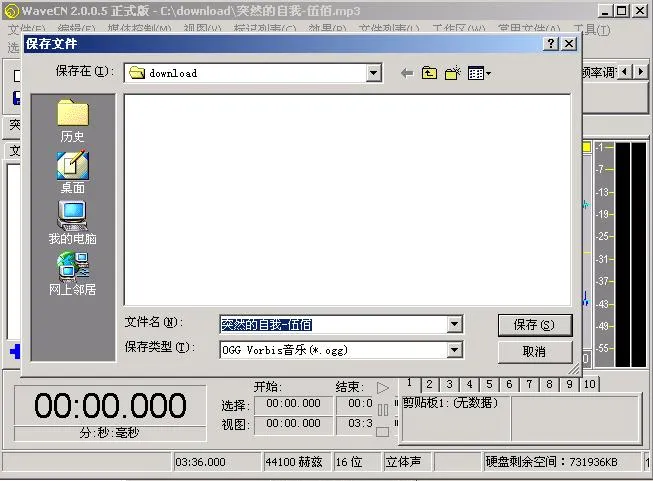Create a new folder

tap(453, 73)
